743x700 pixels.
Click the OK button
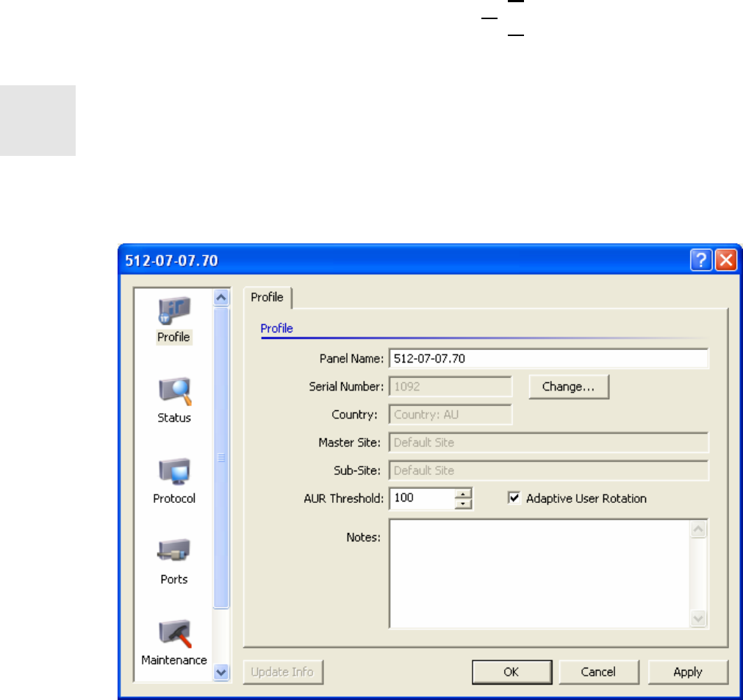click(x=512, y=672)
